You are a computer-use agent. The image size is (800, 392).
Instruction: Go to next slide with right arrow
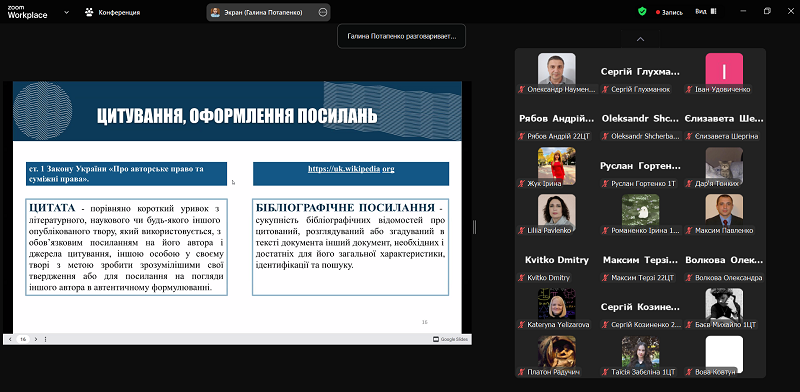pos(36,339)
